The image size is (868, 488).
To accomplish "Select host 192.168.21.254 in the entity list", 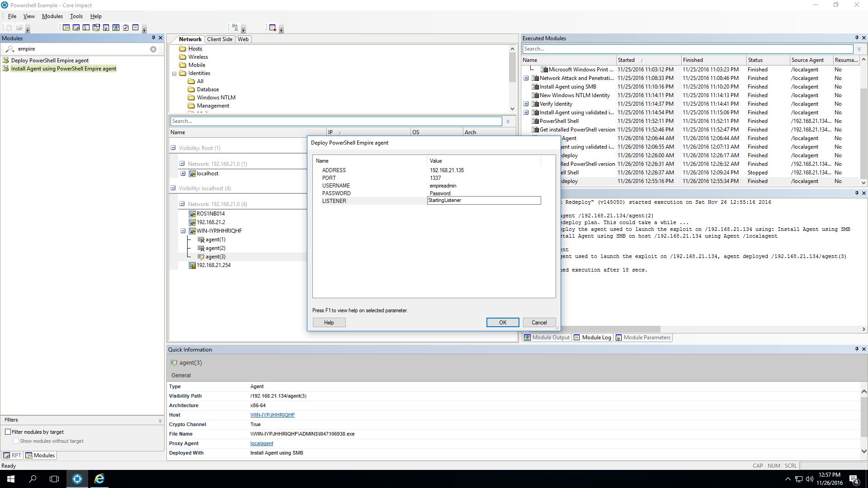I will [213, 265].
